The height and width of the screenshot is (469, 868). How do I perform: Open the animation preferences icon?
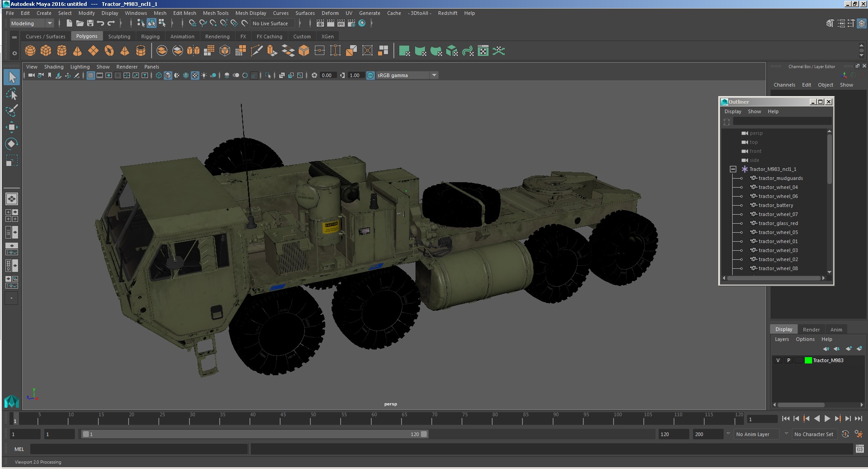click(859, 434)
